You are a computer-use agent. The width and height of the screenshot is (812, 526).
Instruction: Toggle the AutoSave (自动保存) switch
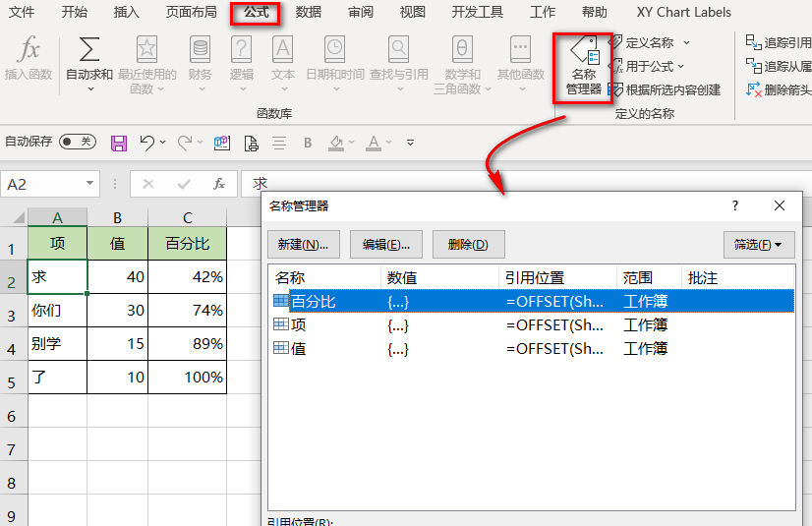78,142
